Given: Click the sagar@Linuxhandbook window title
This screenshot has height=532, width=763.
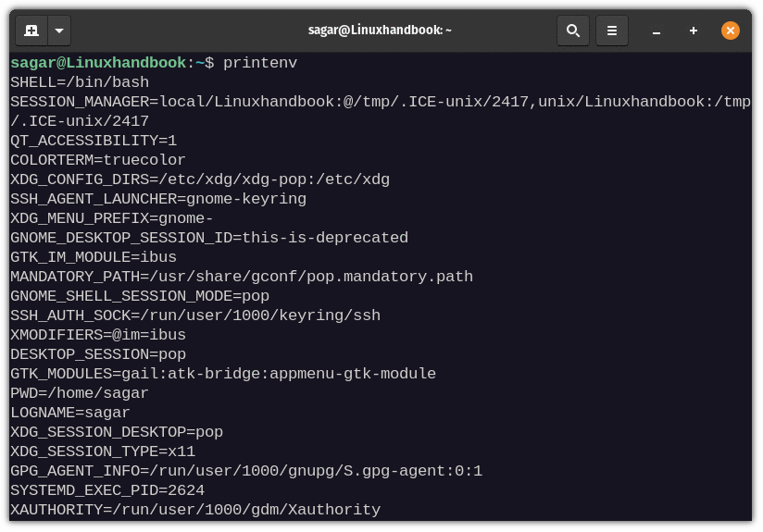Looking at the screenshot, I should point(380,31).
